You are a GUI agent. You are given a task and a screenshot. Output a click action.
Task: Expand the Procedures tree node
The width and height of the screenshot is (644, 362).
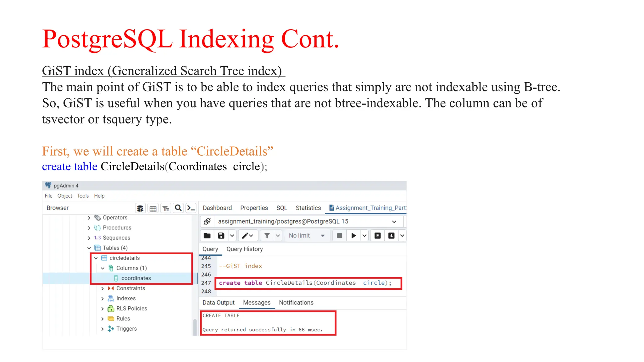(x=89, y=228)
